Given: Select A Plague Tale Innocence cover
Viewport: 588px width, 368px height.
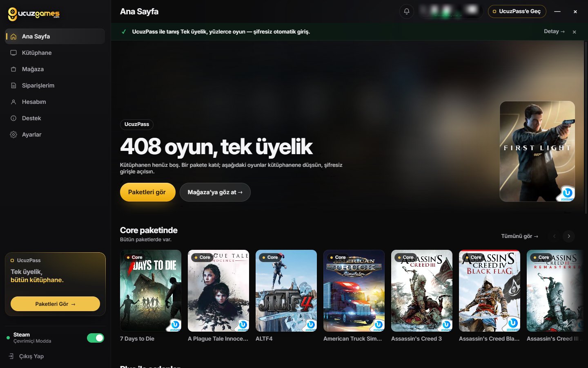Looking at the screenshot, I should click(218, 291).
